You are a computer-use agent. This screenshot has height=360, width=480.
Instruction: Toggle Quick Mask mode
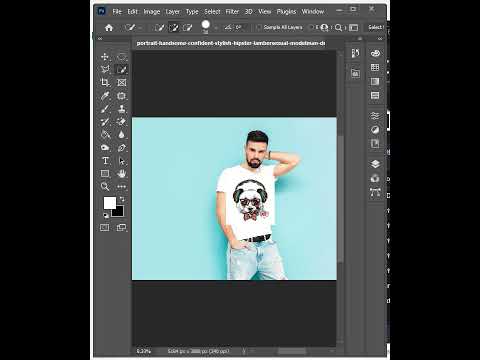105,228
